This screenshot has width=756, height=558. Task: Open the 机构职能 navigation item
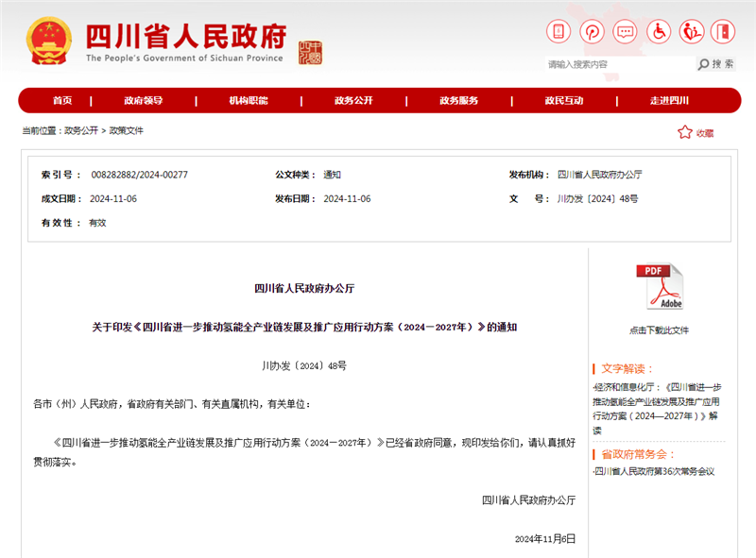[249, 101]
